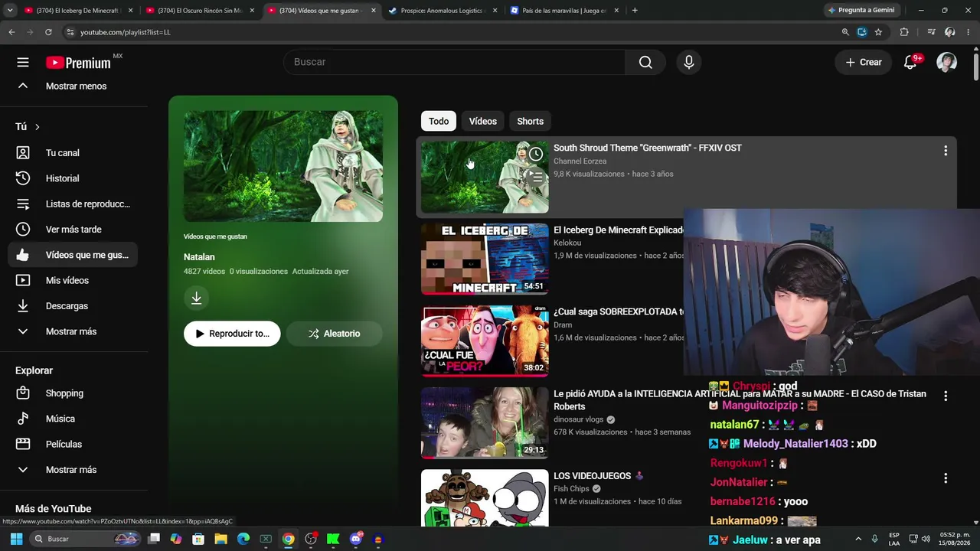
Task: Click the Reproducir todo button
Action: [232, 334]
